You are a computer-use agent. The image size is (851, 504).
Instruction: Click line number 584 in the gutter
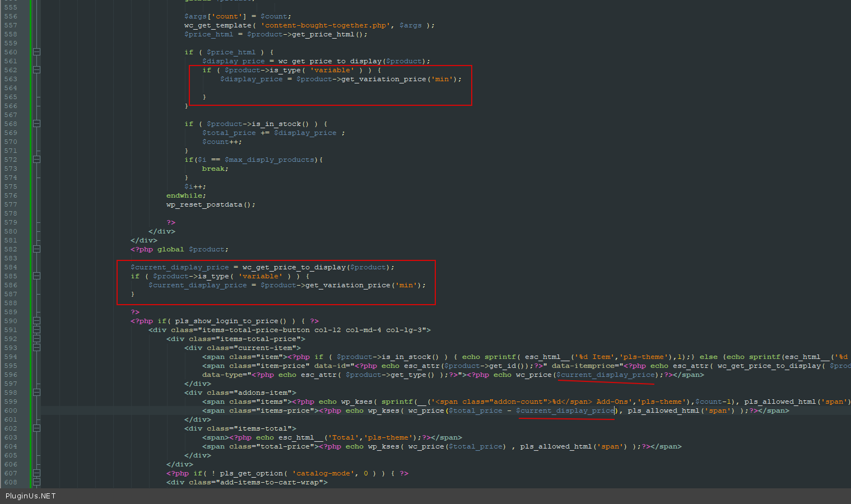(x=11, y=267)
